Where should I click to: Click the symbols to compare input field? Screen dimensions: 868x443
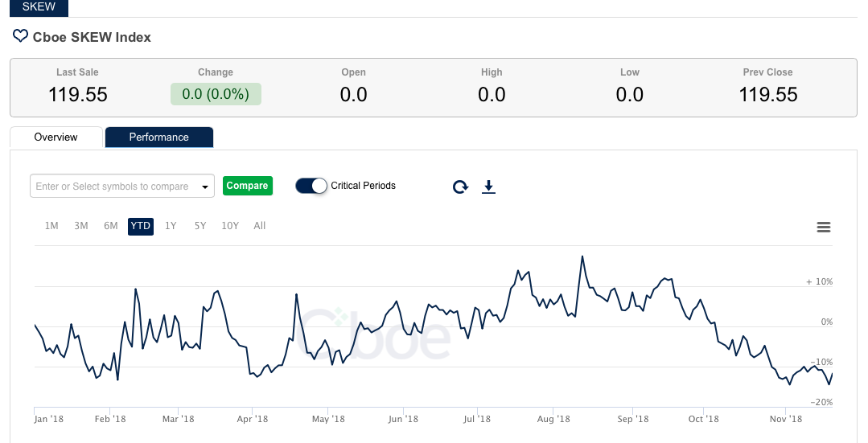pos(112,187)
